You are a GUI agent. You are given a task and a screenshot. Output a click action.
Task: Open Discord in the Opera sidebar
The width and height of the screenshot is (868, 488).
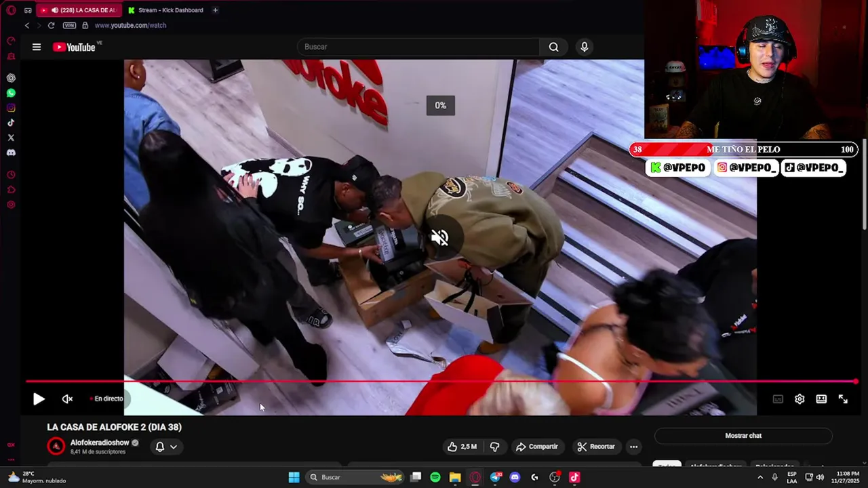tap(11, 152)
